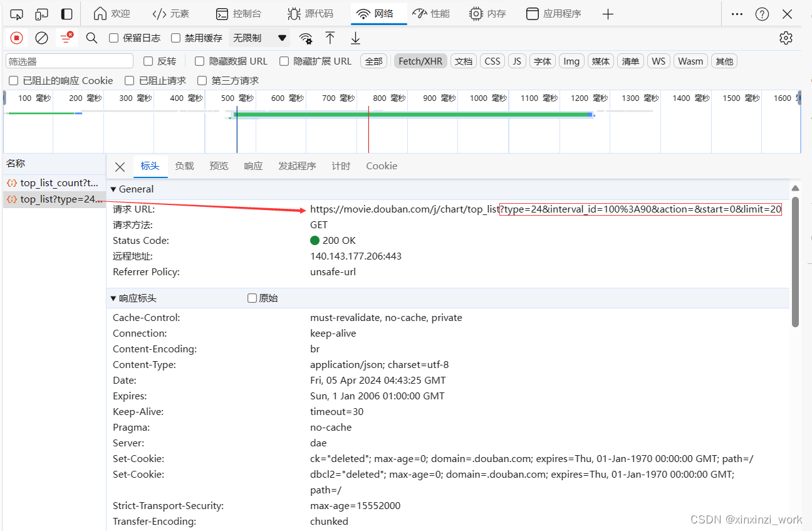The width and height of the screenshot is (812, 531).
Task: Select the 其他 filter
Action: click(x=724, y=61)
